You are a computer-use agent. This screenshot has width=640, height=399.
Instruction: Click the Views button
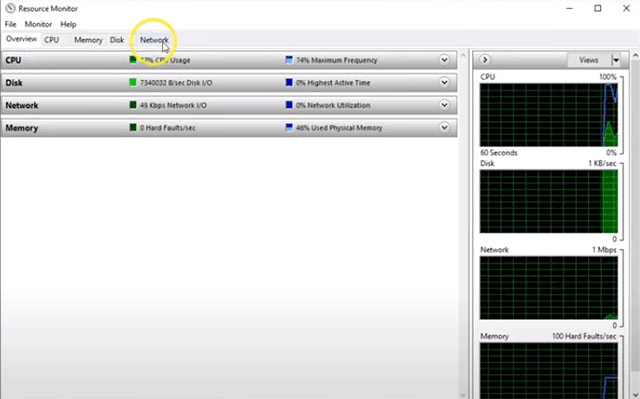(589, 60)
